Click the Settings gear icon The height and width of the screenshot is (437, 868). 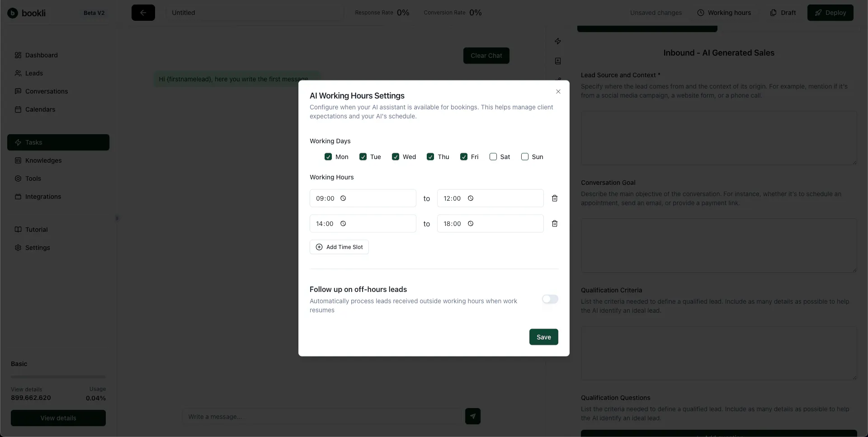(18, 248)
